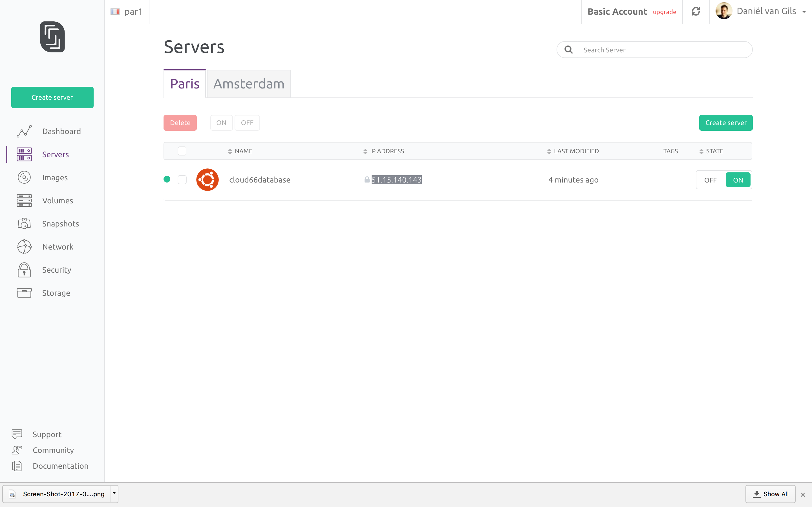Switch the cloud66database server to OFF
The image size is (812, 507).
[711, 180]
